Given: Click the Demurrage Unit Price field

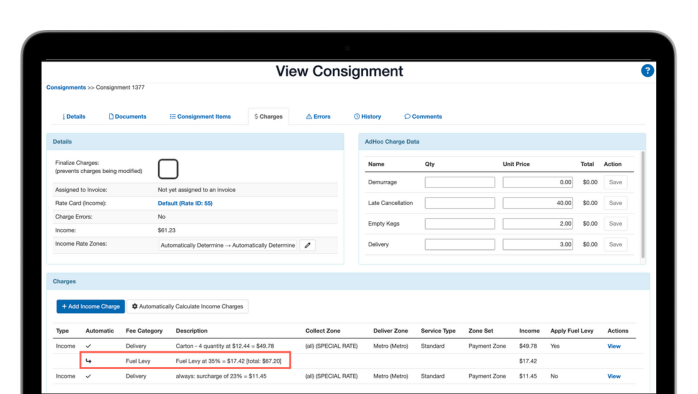Looking at the screenshot, I should [x=538, y=182].
